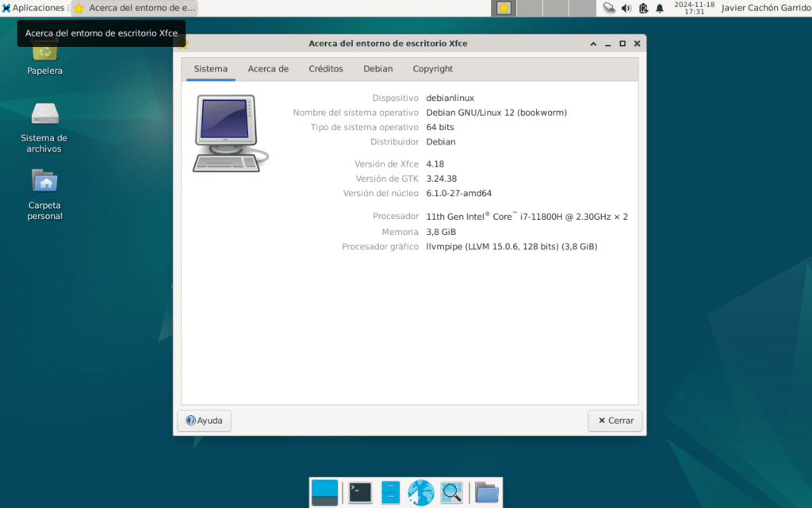This screenshot has height=508, width=812.
Task: Switch to the second workspace
Action: [530, 8]
